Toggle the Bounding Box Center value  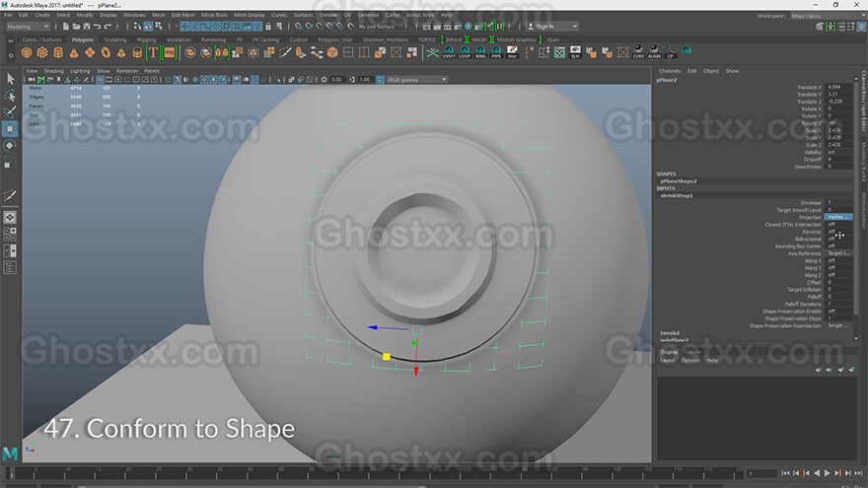(x=838, y=246)
